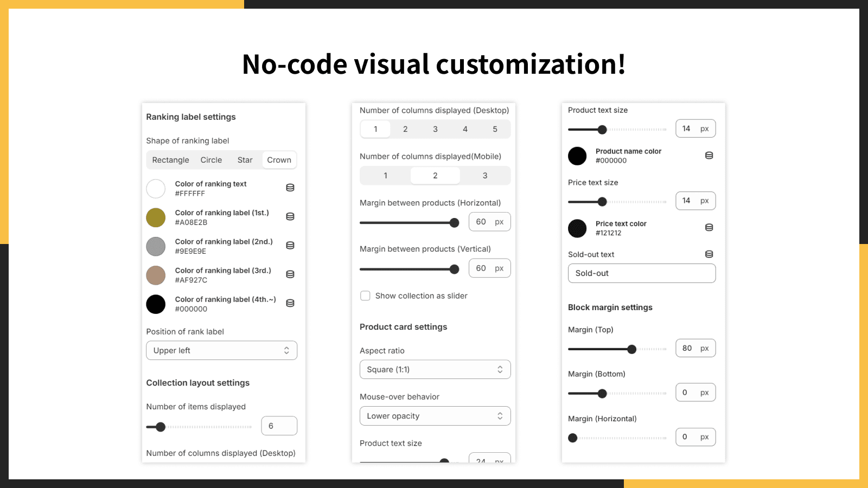Click dynamic source icon next to Sold-out text
Screen dimensions: 868x488
709,254
